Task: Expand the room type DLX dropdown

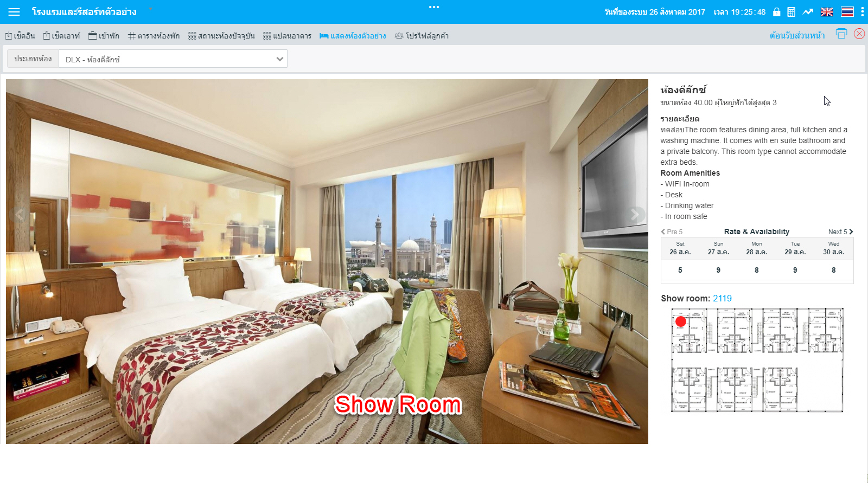Action: point(173,59)
